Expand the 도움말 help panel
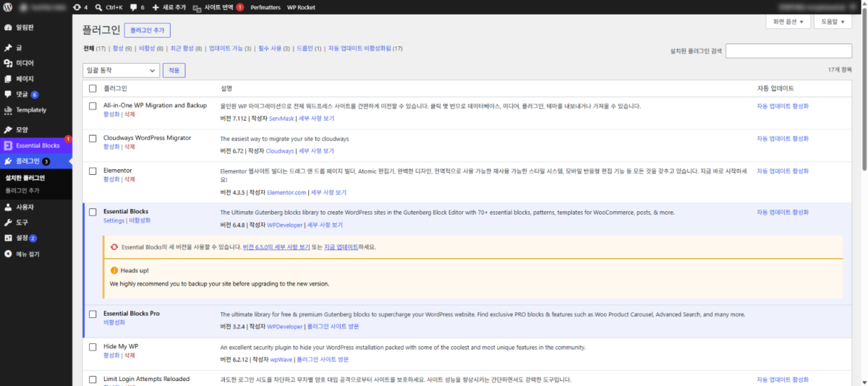The width and height of the screenshot is (868, 386). (x=833, y=22)
